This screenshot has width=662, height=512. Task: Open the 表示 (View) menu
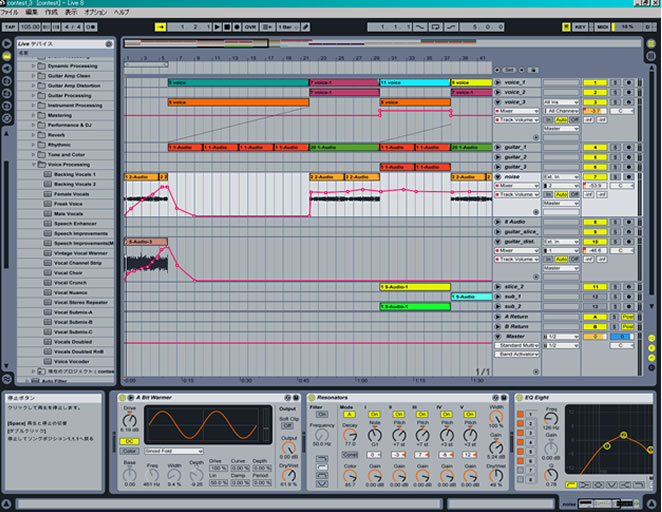tap(71, 12)
